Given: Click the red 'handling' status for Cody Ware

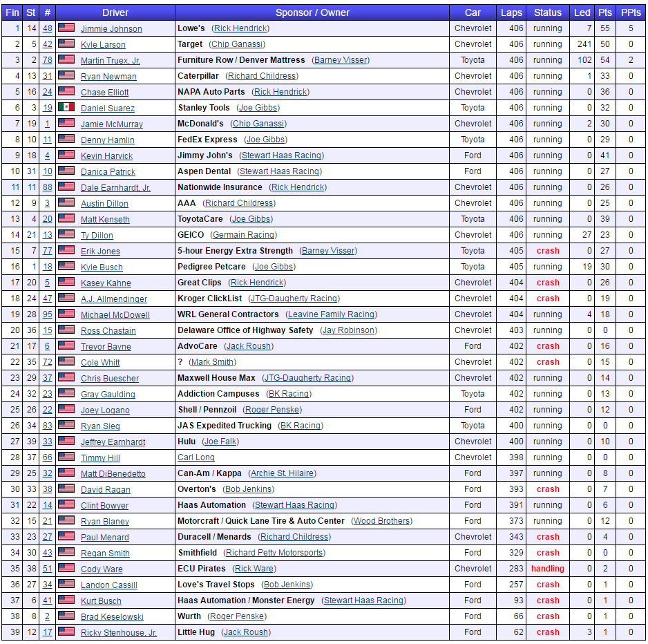Looking at the screenshot, I should pyautogui.click(x=548, y=569).
